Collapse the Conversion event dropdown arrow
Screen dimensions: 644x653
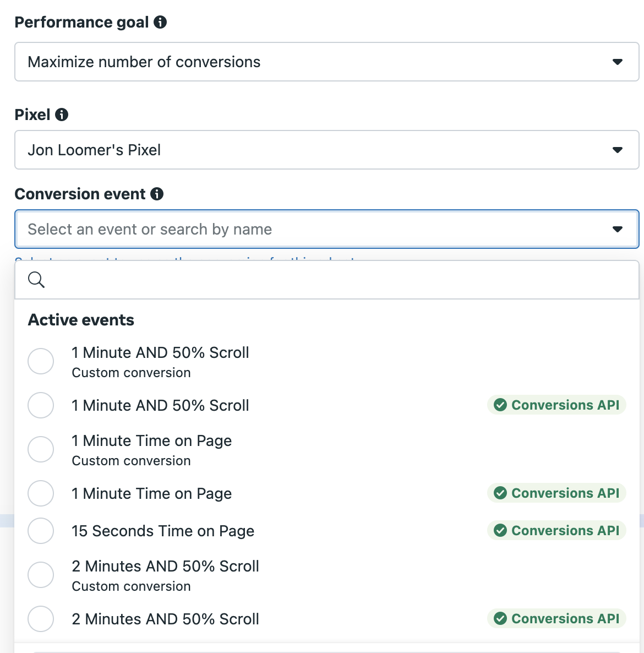pyautogui.click(x=618, y=229)
